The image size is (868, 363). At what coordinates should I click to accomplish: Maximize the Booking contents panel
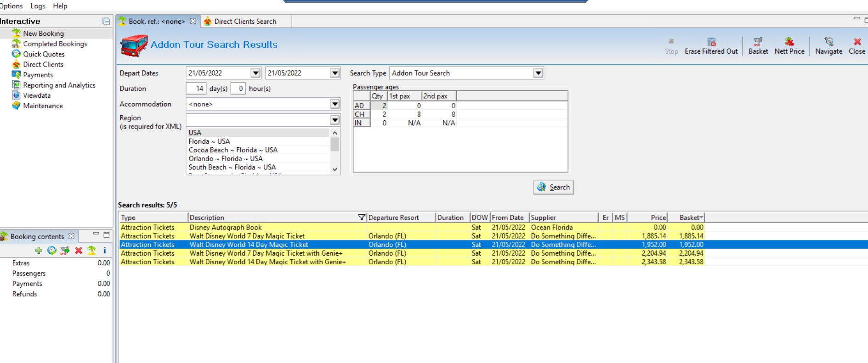click(x=107, y=235)
